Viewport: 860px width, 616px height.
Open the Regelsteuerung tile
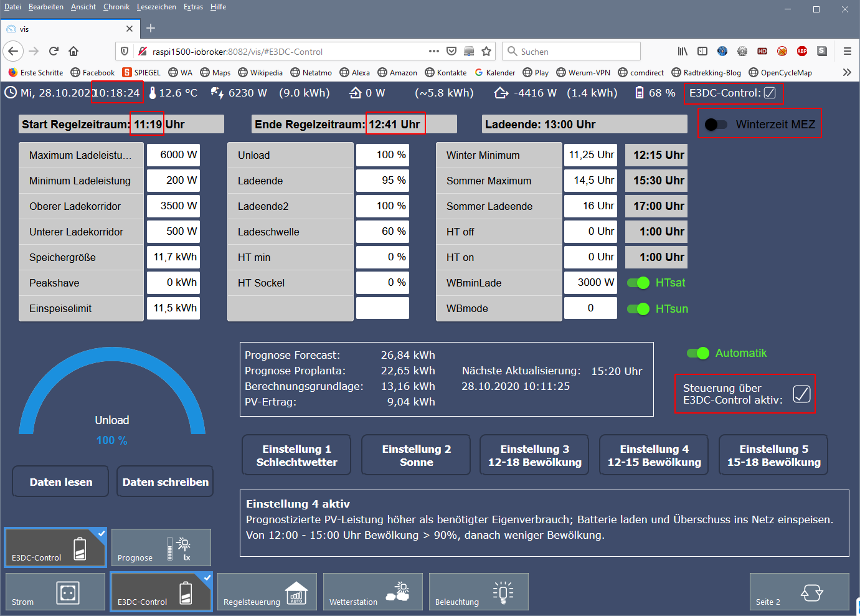[x=267, y=592]
